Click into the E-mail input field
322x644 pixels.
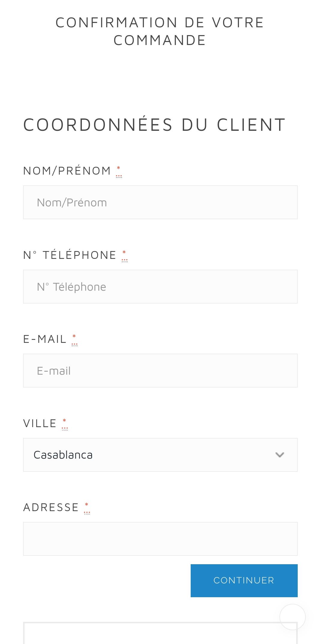[160, 371]
